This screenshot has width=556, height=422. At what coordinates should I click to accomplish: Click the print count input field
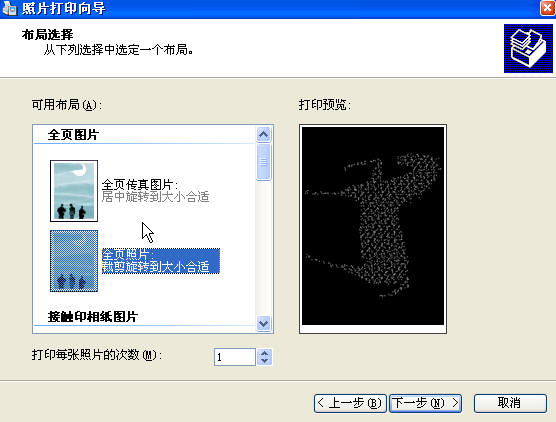pos(235,357)
